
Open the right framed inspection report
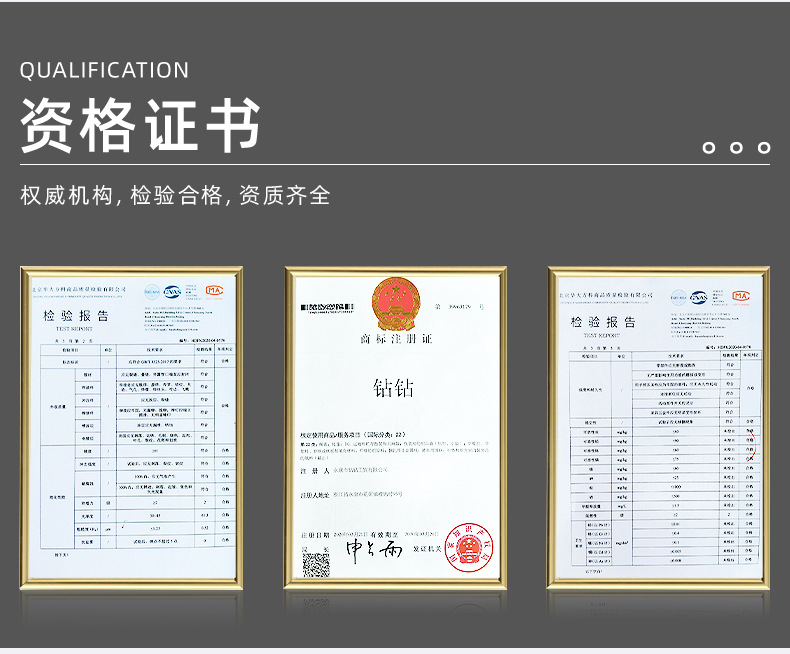(x=659, y=430)
